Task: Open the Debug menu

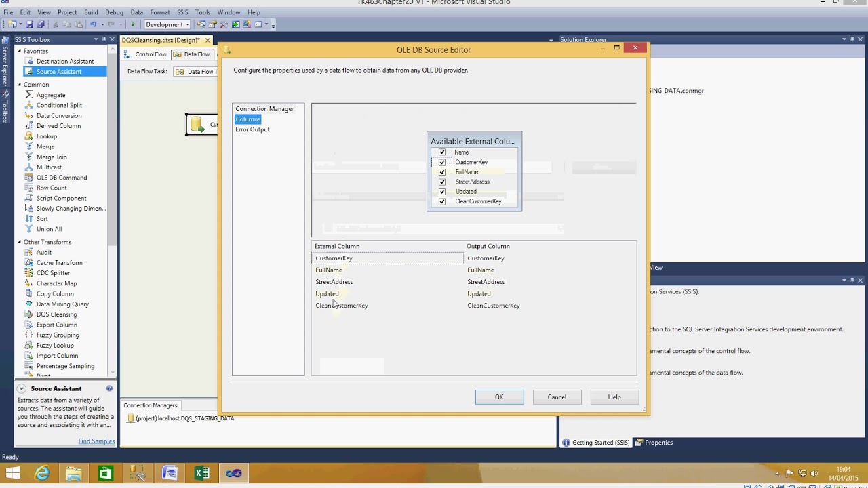Action: pos(114,12)
